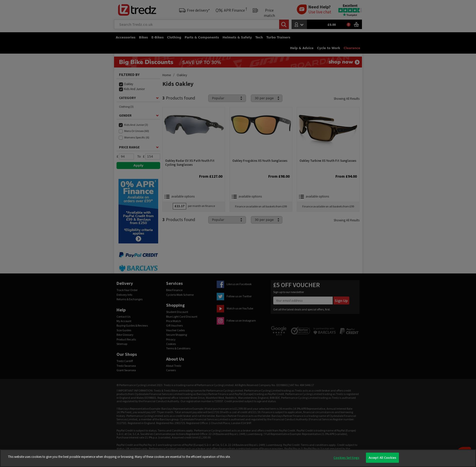Go to the Clearance page
The width and height of the screenshot is (476, 467).
[352, 48]
